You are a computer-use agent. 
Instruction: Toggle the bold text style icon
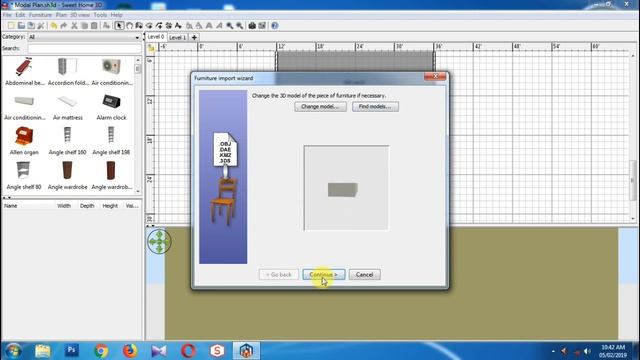click(209, 26)
